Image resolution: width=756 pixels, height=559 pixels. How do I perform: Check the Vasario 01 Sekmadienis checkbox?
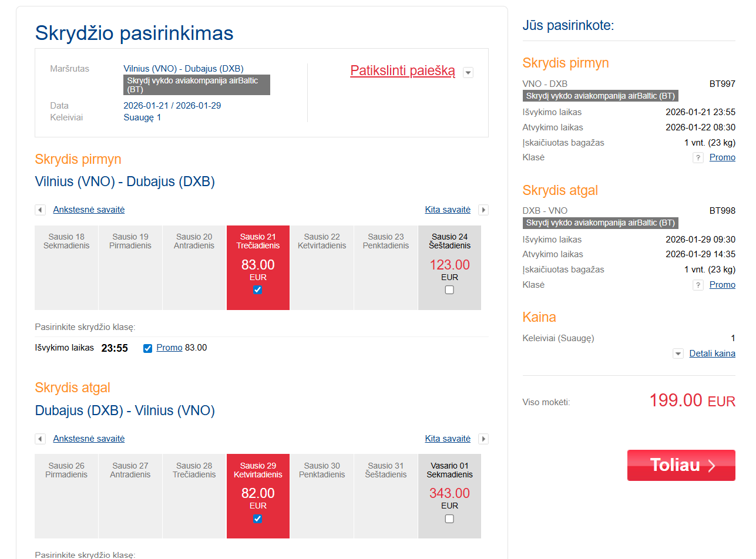point(449,519)
